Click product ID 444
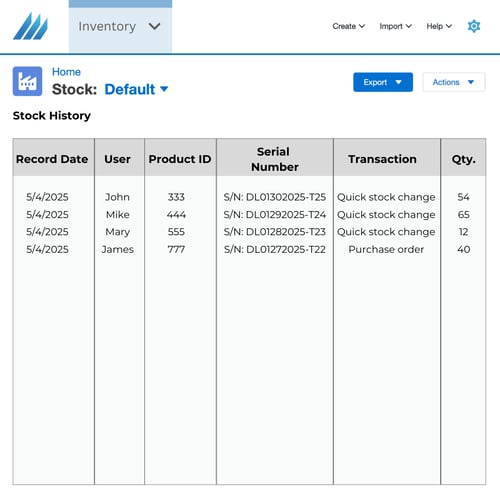 (176, 215)
